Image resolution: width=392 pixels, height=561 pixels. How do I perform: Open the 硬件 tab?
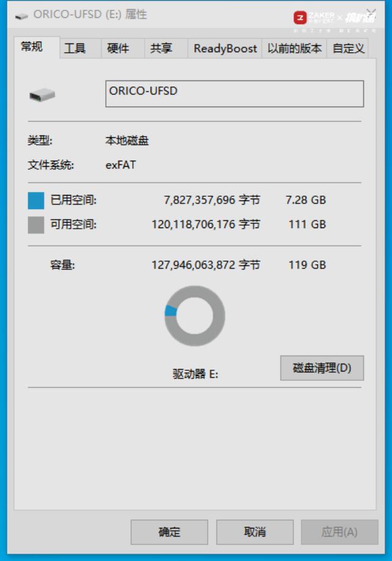point(118,48)
